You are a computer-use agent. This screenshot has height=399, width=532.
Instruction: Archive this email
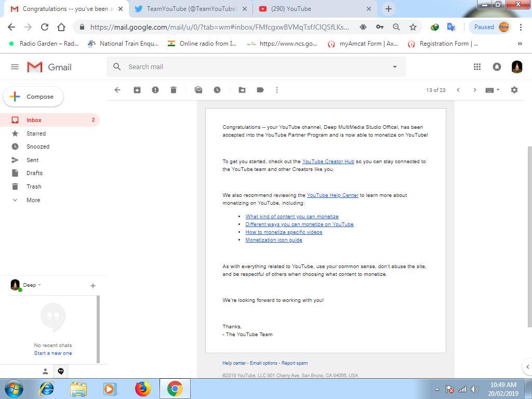(137, 90)
